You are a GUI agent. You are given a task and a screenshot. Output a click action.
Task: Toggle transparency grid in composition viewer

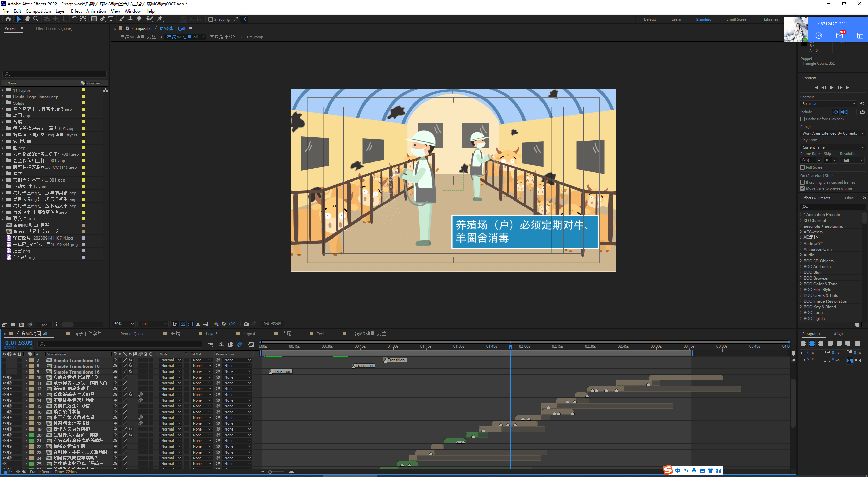click(x=183, y=324)
